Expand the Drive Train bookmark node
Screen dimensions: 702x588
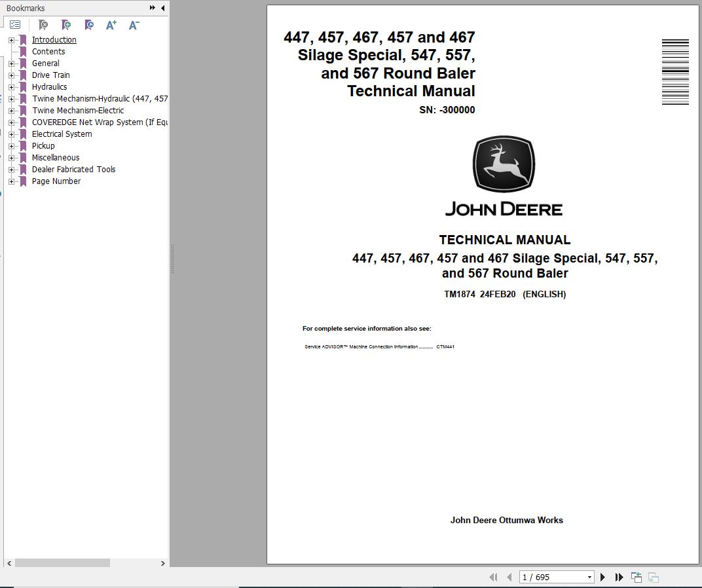pyautogui.click(x=11, y=76)
